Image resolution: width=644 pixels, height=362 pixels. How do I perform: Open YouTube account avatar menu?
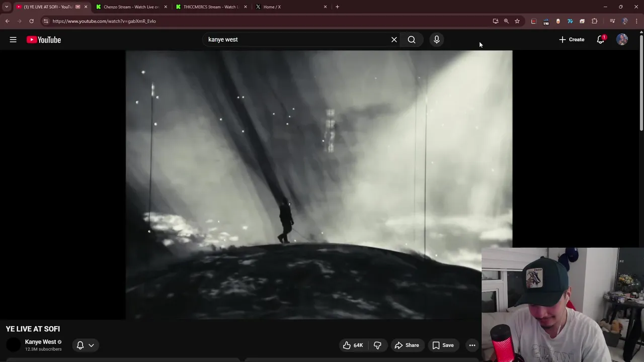(x=622, y=40)
